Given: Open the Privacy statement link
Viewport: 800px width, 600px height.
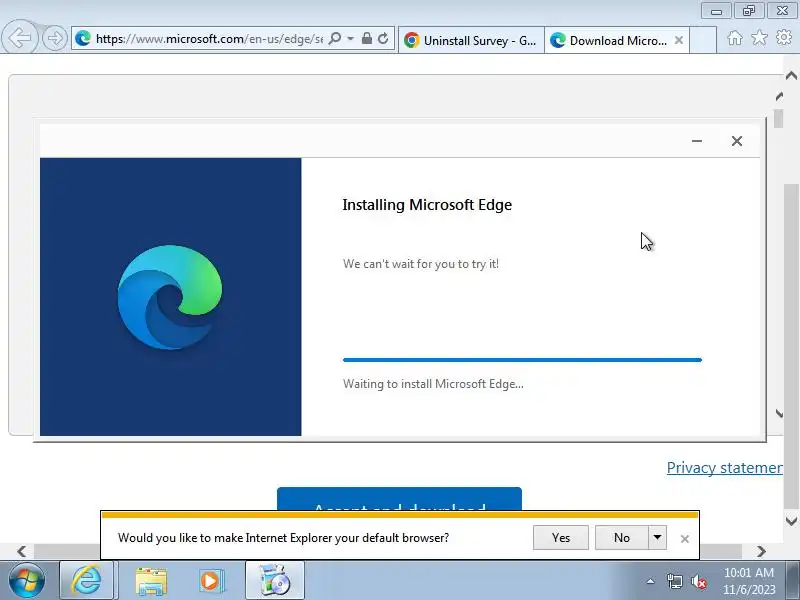Looking at the screenshot, I should click(724, 467).
